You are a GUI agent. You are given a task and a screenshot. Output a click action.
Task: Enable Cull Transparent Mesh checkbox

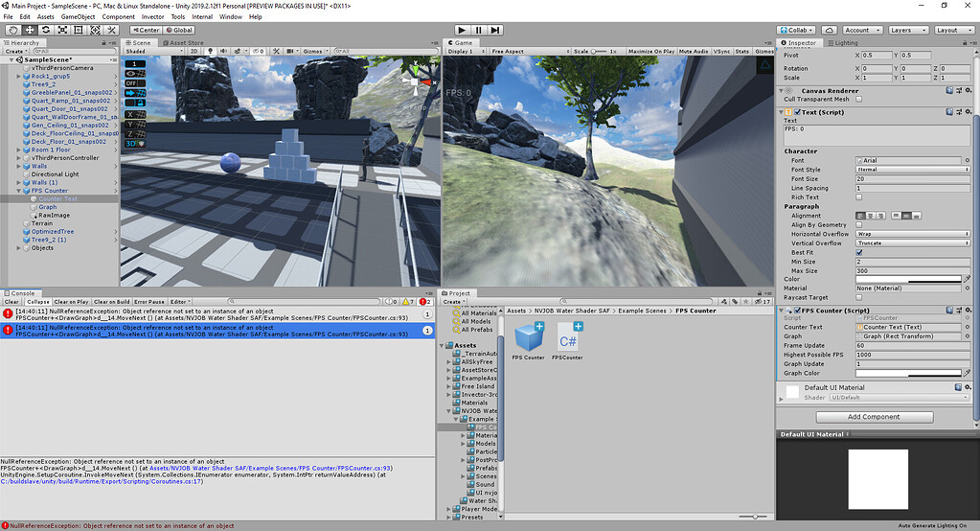tap(858, 99)
